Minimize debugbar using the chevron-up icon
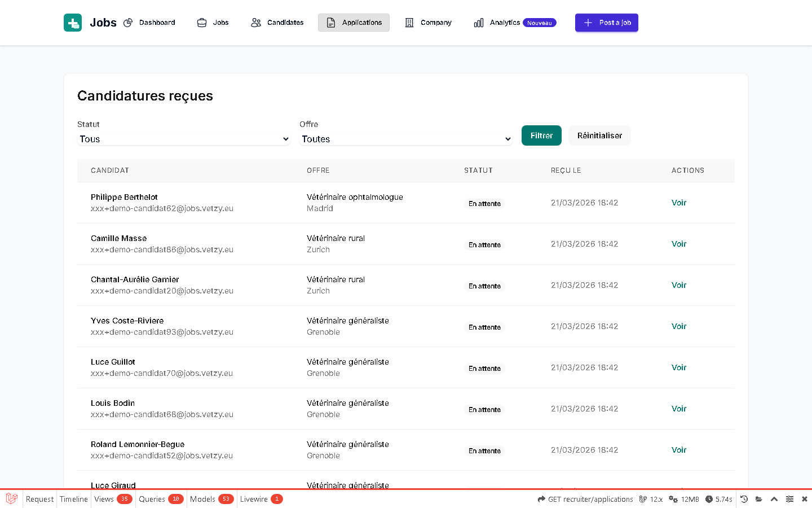Screen dimensions: 812x508 [x=774, y=499]
